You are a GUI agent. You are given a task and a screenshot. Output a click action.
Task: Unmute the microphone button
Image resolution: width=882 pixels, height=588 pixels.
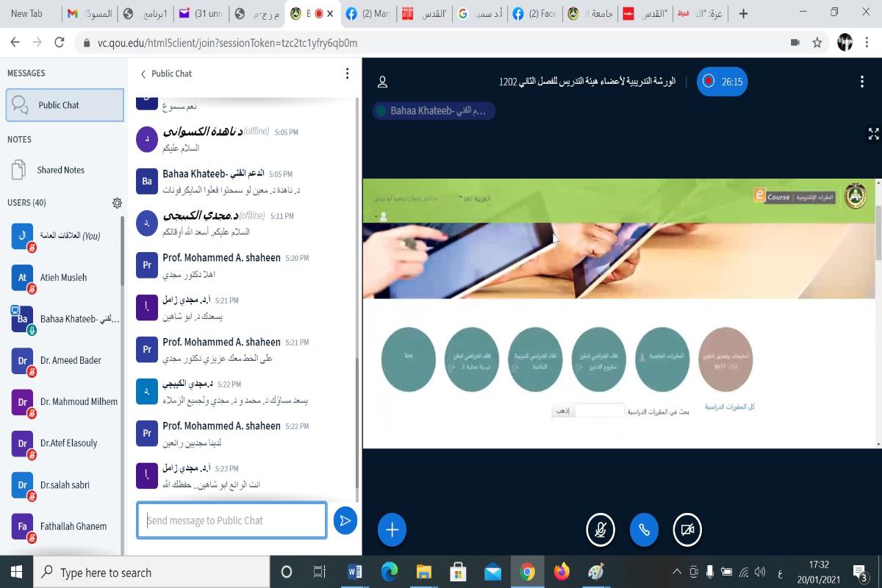[600, 530]
